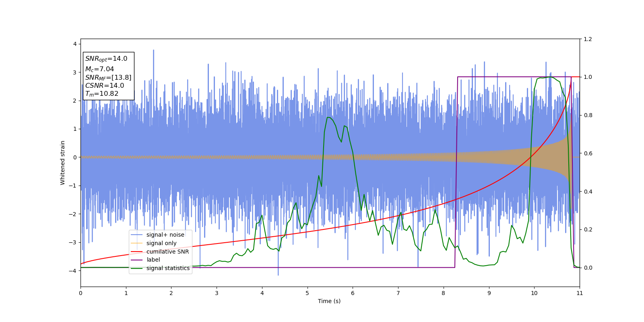Click the Tm=10.82 annotation text

tap(102, 94)
